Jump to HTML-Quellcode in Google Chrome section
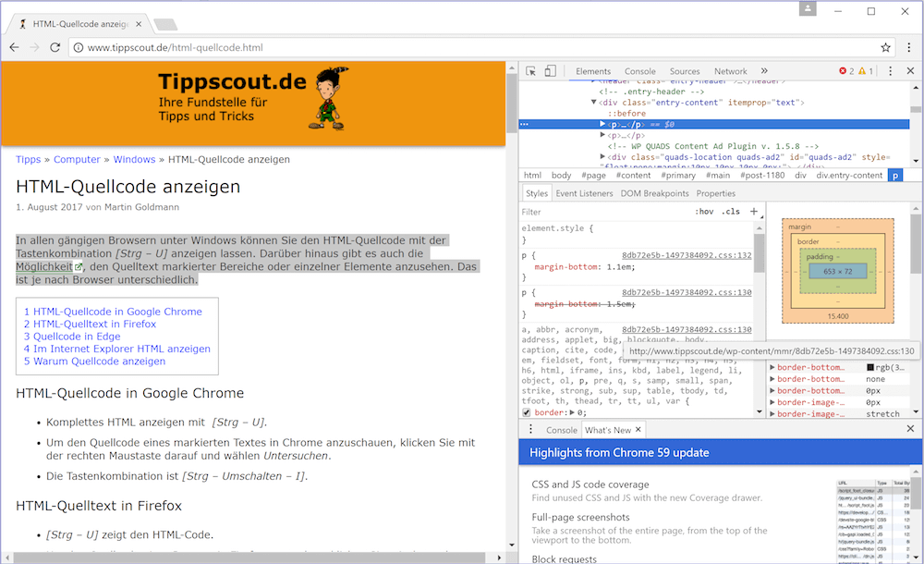Viewport: 924px width, 564px height. click(x=113, y=312)
